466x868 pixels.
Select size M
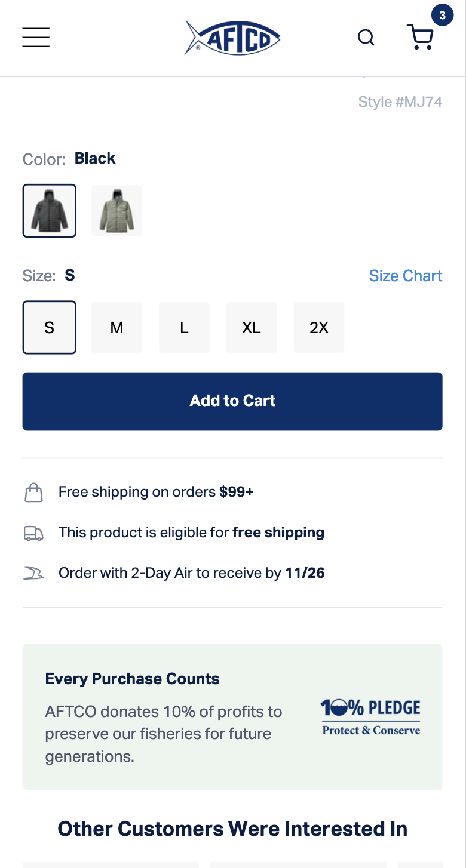(x=116, y=327)
